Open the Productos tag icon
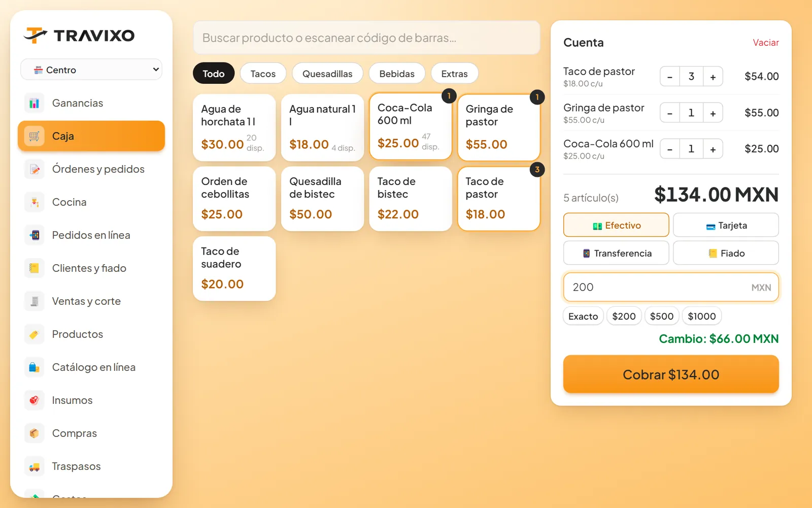 pos(34,334)
